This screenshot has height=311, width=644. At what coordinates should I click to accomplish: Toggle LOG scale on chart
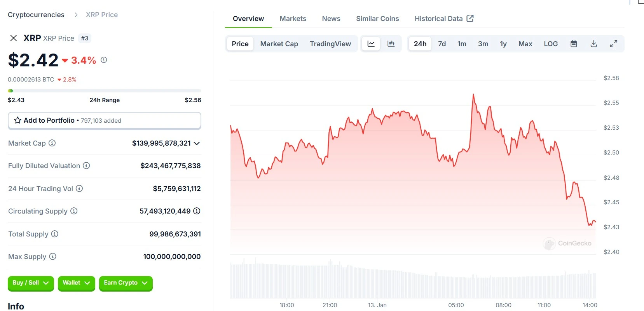point(551,44)
